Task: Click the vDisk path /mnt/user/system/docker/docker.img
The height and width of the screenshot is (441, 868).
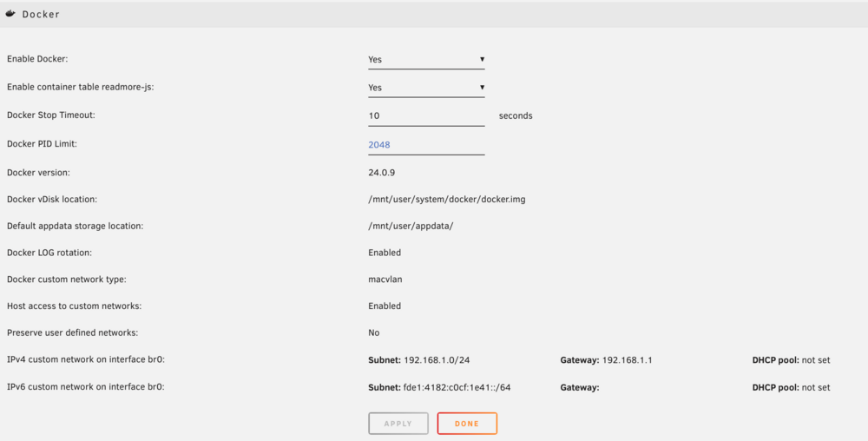Action: point(447,199)
